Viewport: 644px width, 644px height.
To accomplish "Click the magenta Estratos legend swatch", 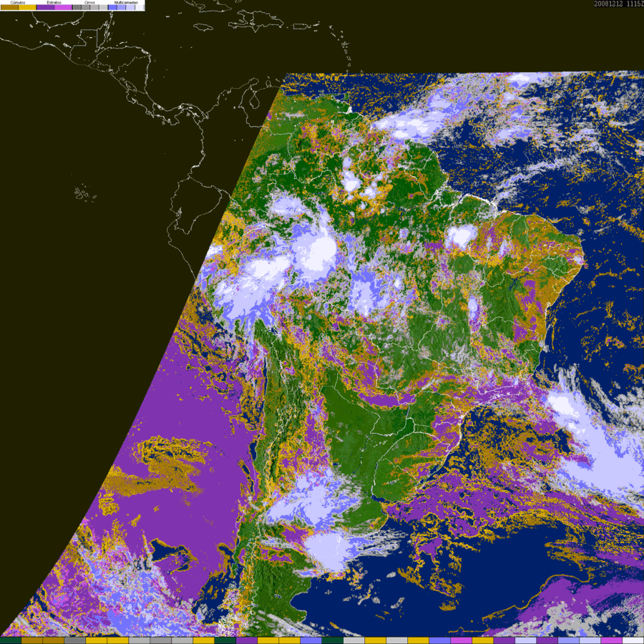I will [63, 7].
